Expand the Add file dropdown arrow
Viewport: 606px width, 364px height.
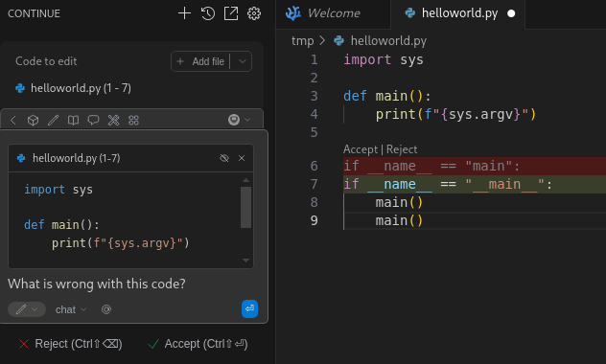[242, 61]
